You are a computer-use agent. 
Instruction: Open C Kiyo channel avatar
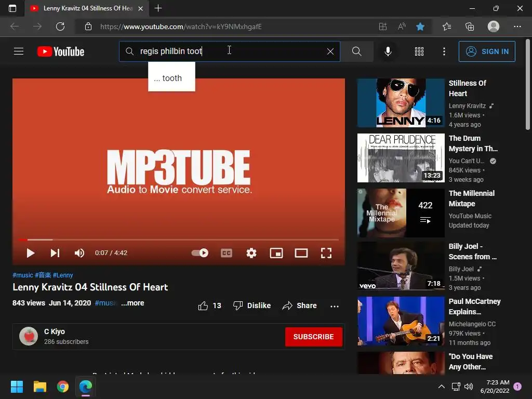[29, 336]
